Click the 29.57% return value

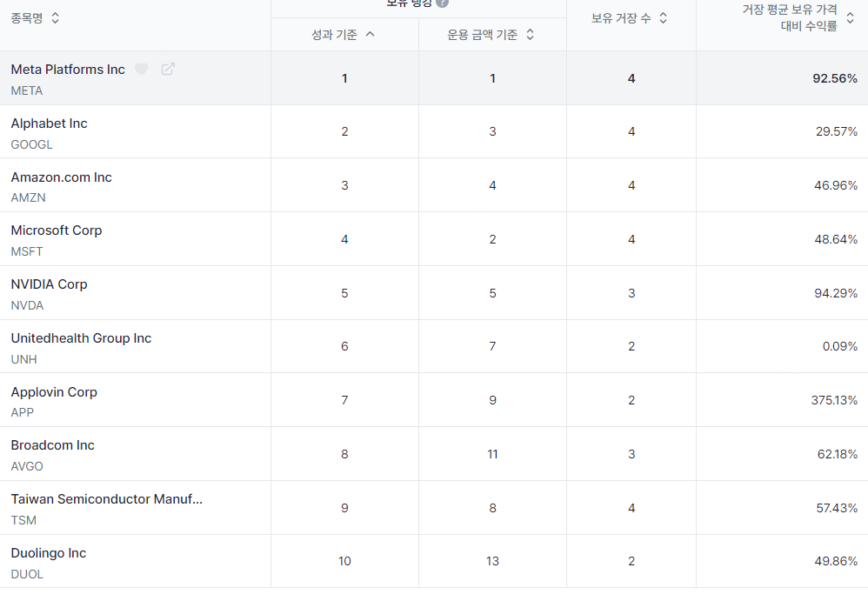[x=837, y=131]
